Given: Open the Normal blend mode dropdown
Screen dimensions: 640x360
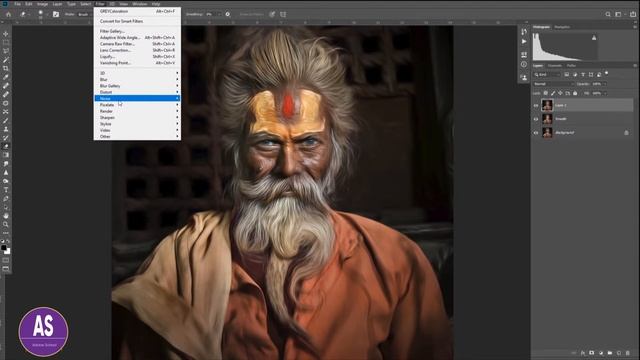Looking at the screenshot, I should 553,84.
